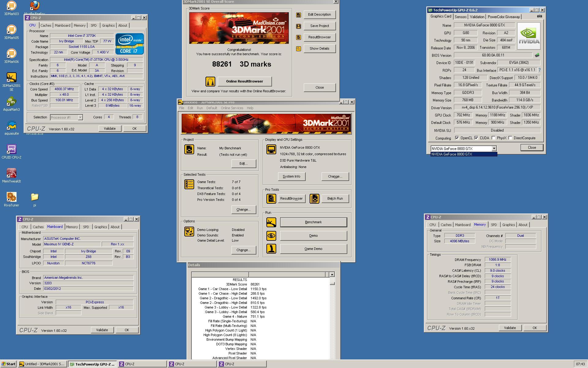Launch the 3DMark2001 SE desktop icon
The width and height of the screenshot is (588, 368).
click(11, 82)
